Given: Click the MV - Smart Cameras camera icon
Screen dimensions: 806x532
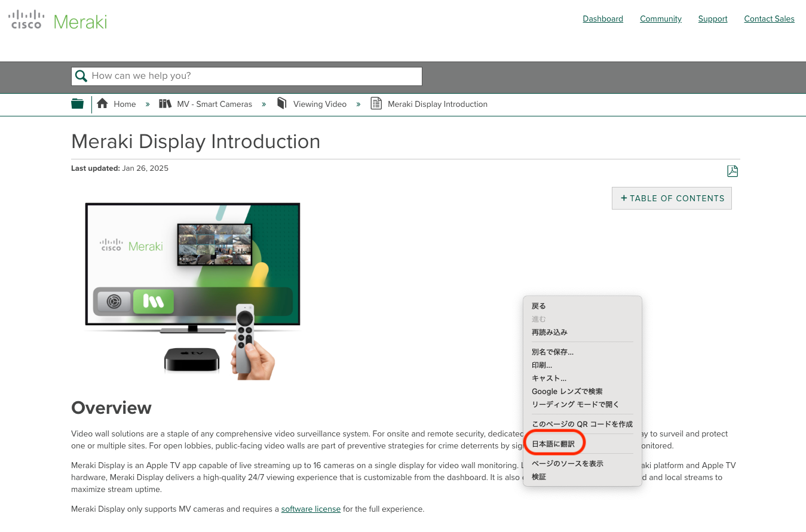Looking at the screenshot, I should (x=165, y=103).
